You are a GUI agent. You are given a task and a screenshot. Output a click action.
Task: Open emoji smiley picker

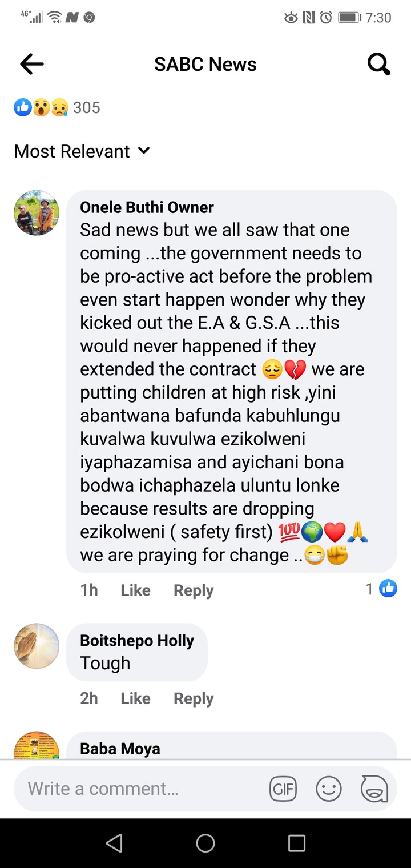tap(329, 789)
